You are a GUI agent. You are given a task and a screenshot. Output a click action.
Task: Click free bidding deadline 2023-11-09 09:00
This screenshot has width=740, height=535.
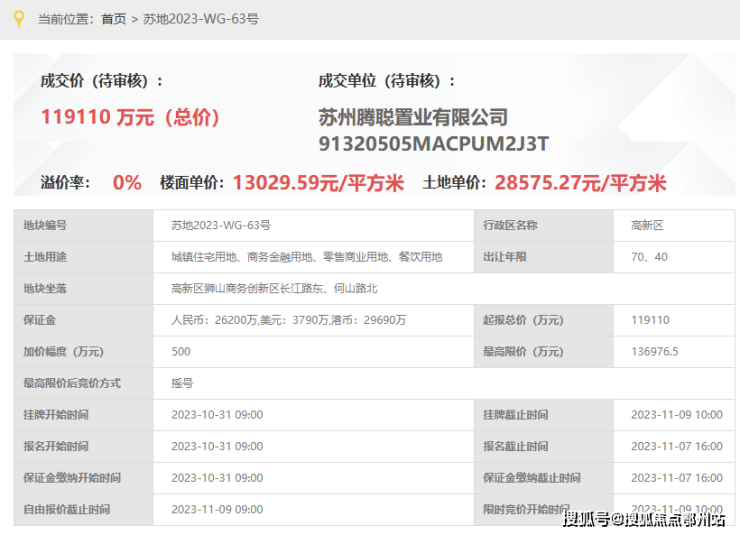tap(217, 510)
